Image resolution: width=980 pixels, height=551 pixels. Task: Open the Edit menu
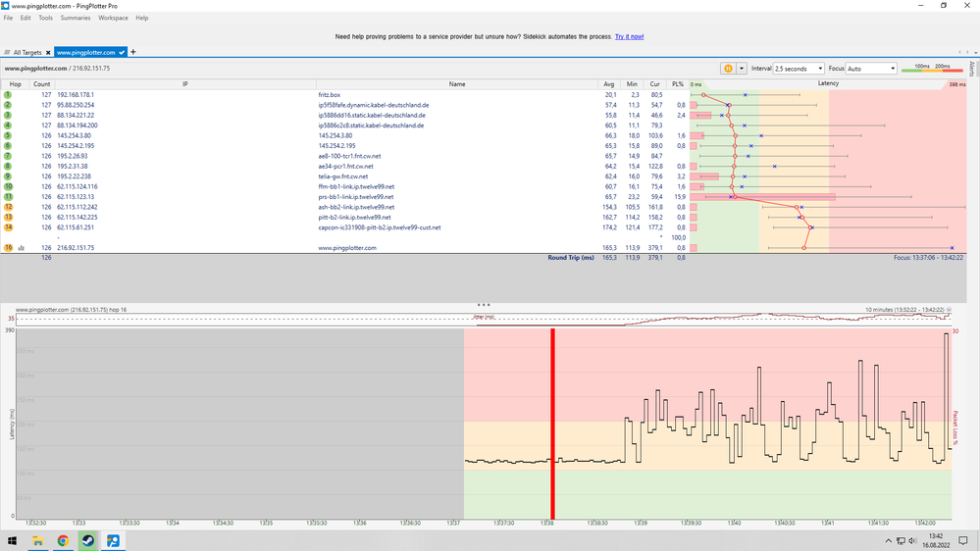[26, 18]
